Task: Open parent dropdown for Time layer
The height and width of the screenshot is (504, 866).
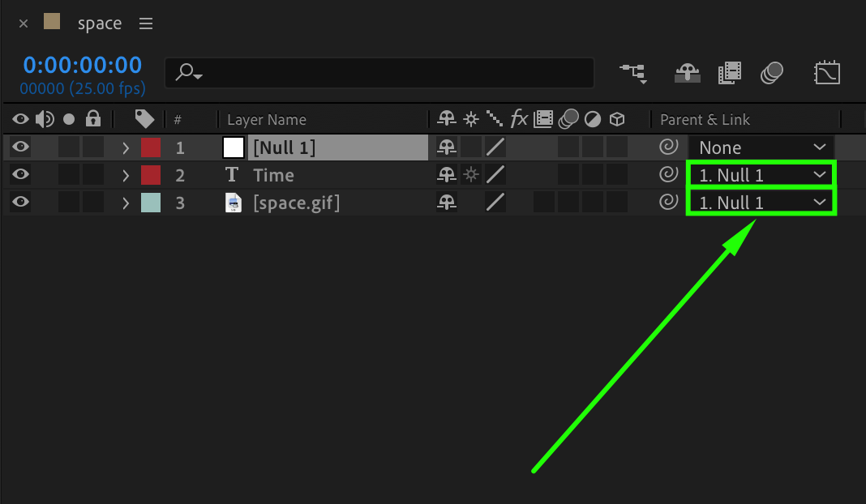Action: tap(761, 175)
